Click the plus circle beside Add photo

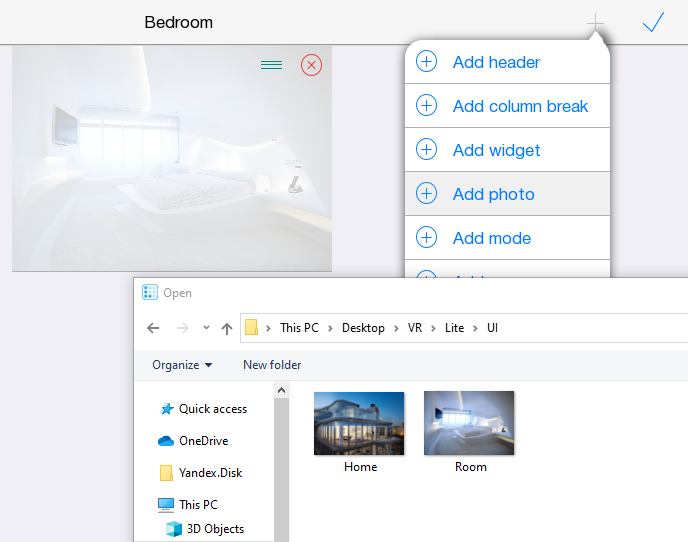[x=426, y=194]
